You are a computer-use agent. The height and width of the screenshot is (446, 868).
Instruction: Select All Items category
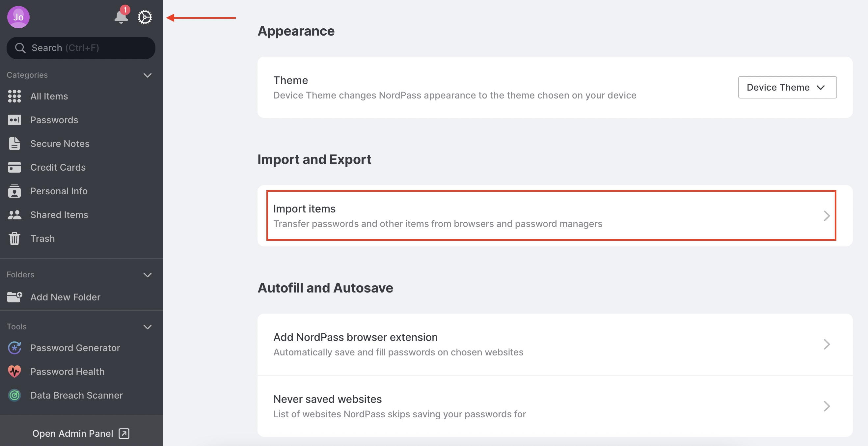tap(82, 96)
